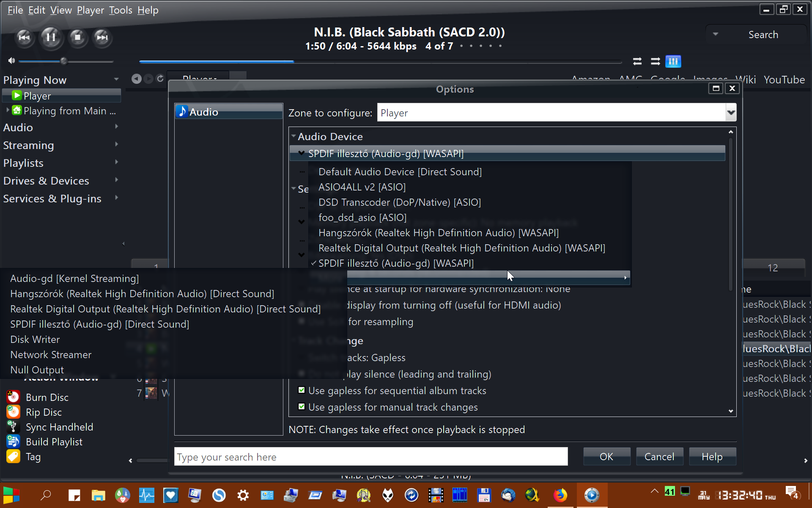Click the Options list scroll-down arrow
The width and height of the screenshot is (812, 508).
click(x=731, y=411)
